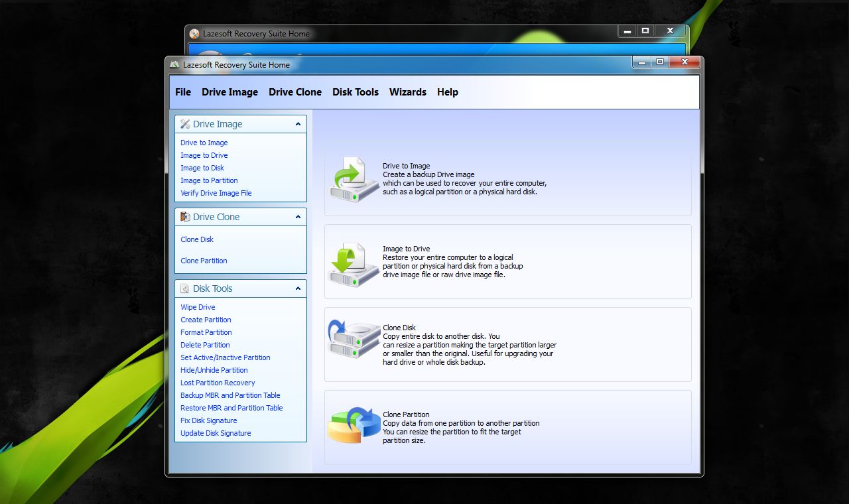
Task: Click the Clone Partition pie chart icon
Action: coord(354,425)
